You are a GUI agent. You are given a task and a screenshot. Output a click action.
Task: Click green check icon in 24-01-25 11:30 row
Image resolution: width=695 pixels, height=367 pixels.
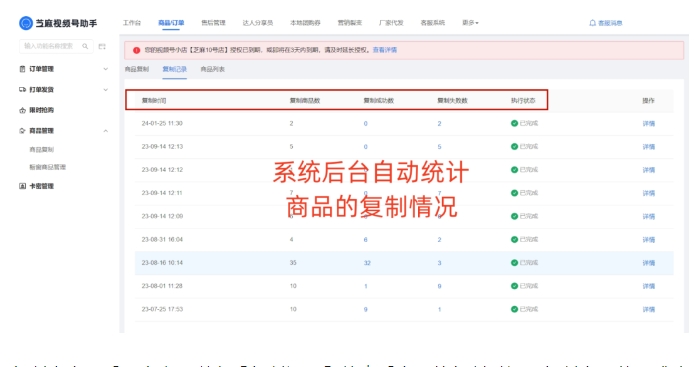tap(514, 123)
